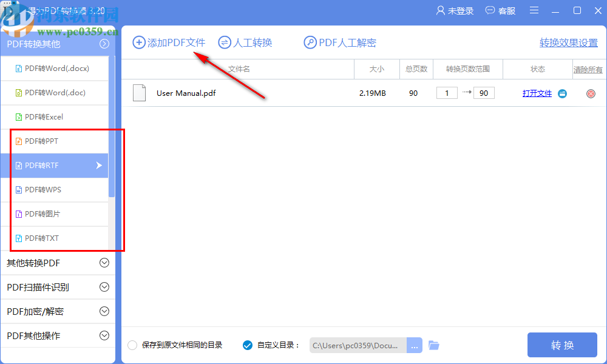The image size is (607, 364).
Task: Select the 保存到原文件相同的目录 radio option
Action: coord(132,345)
